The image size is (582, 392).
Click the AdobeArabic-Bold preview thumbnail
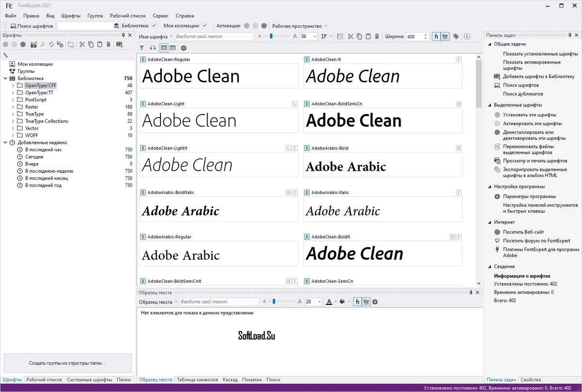[x=383, y=165]
